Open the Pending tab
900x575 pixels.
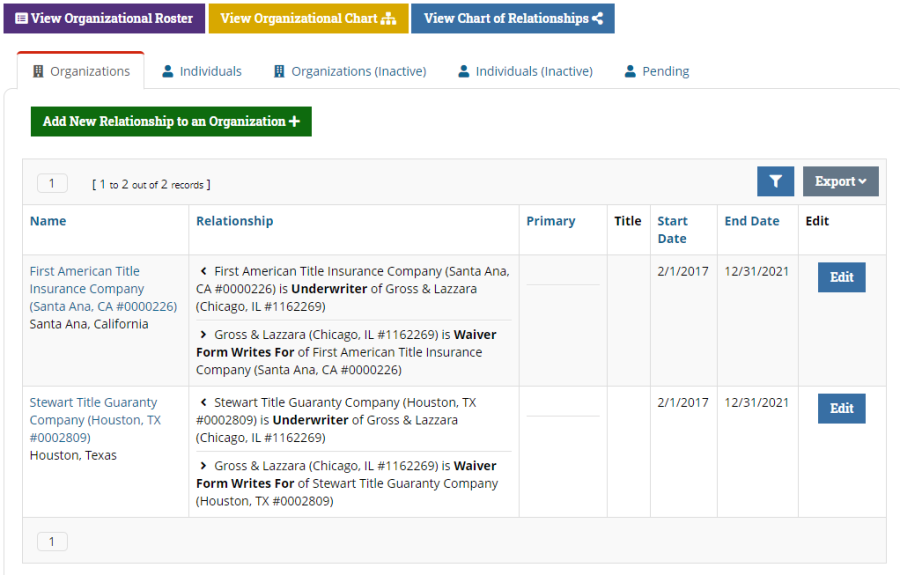tap(657, 71)
